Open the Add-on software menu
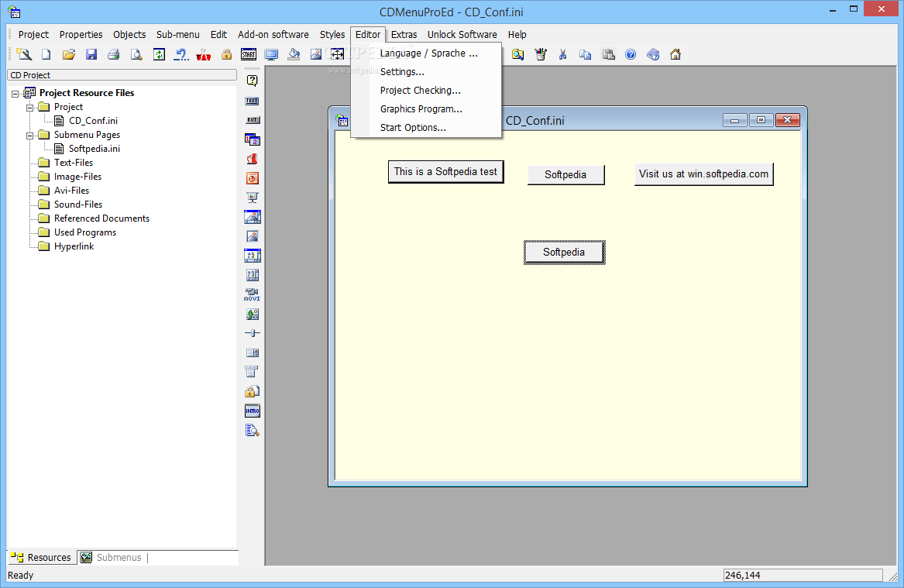 coord(273,35)
